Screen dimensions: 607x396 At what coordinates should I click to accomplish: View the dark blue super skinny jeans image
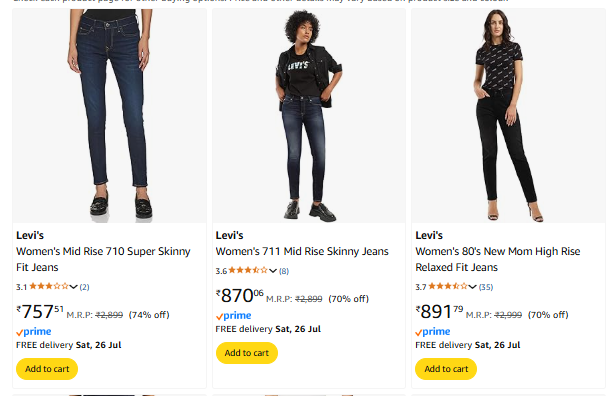click(x=110, y=115)
